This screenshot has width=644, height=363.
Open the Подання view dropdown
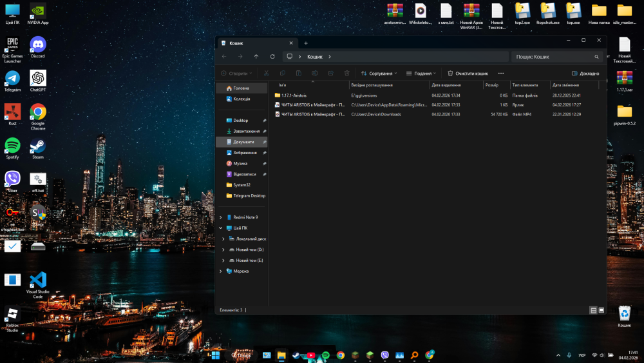tap(421, 73)
